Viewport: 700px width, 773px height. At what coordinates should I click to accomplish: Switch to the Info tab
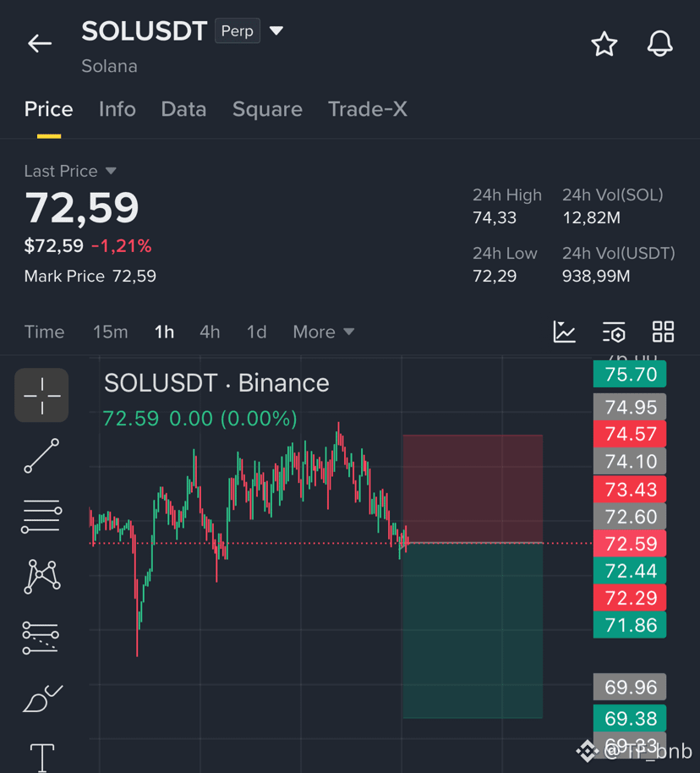[118, 109]
